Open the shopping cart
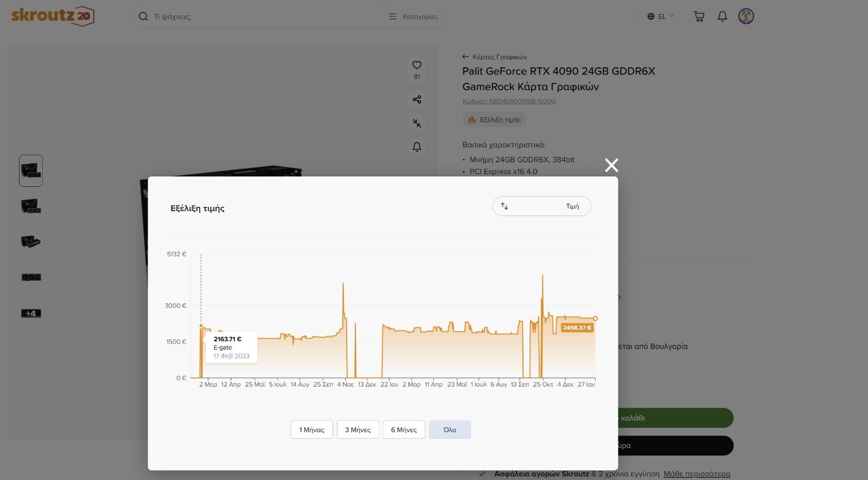The height and width of the screenshot is (480, 868). point(699,16)
